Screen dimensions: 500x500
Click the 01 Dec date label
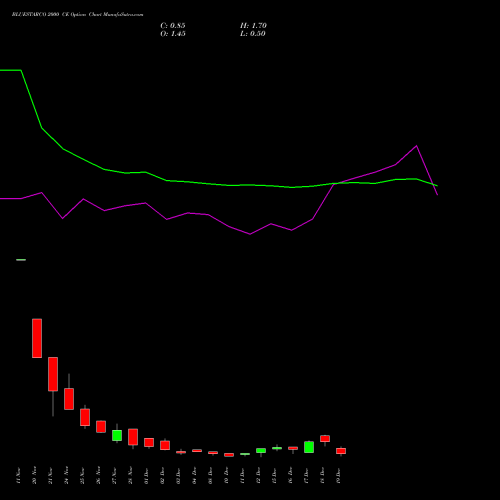tap(146, 476)
